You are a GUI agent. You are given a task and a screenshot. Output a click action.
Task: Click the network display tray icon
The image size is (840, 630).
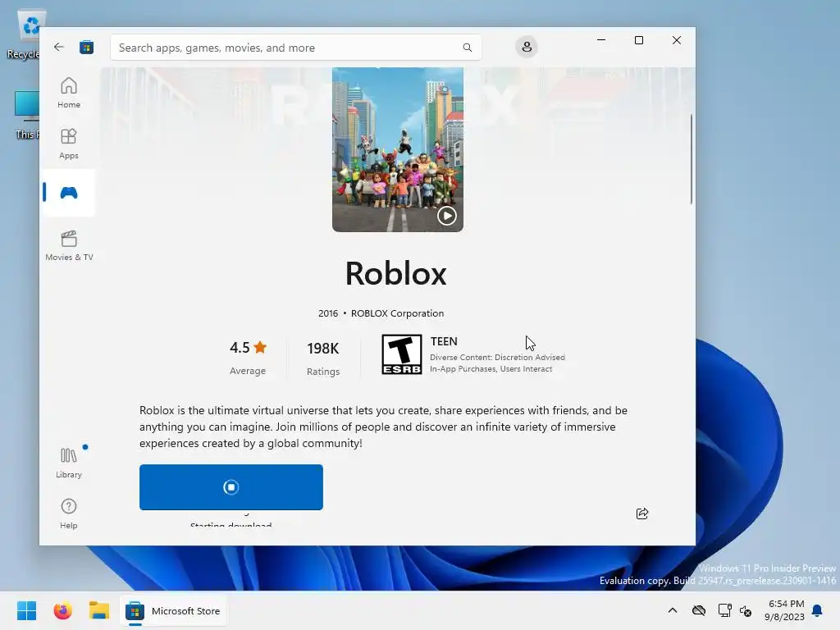point(725,610)
